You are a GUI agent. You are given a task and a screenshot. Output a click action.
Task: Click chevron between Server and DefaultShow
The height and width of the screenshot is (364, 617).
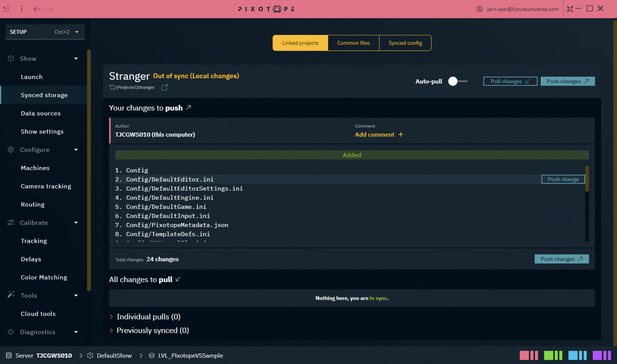tap(81, 355)
